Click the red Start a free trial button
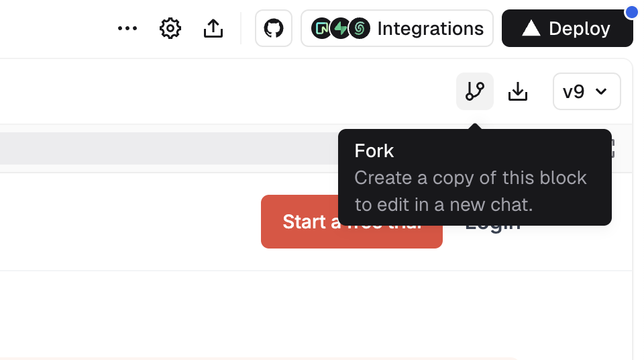Image resolution: width=644 pixels, height=360 pixels. pyautogui.click(x=302, y=222)
